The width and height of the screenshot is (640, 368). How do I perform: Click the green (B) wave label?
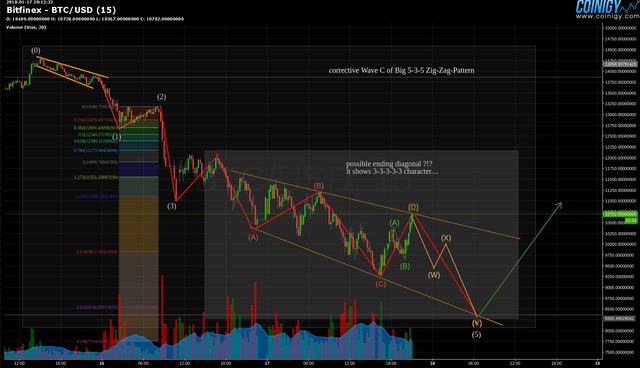(405, 266)
